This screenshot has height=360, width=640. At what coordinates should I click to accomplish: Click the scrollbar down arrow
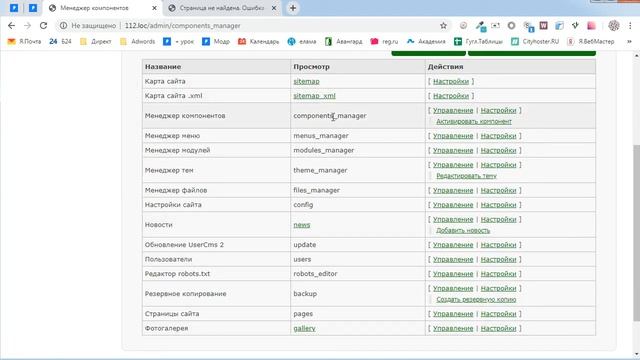point(636,354)
